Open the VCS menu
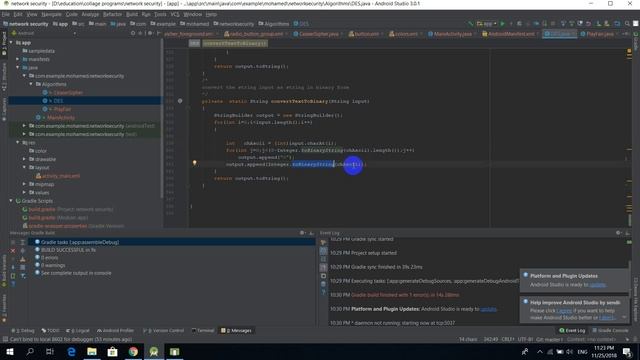640x360 pixels. click(175, 14)
